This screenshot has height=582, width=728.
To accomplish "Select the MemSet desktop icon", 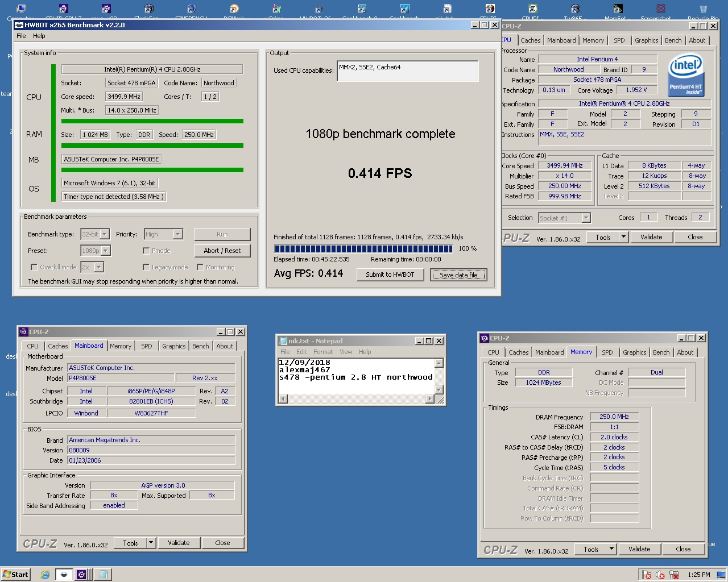I will 618,9.
